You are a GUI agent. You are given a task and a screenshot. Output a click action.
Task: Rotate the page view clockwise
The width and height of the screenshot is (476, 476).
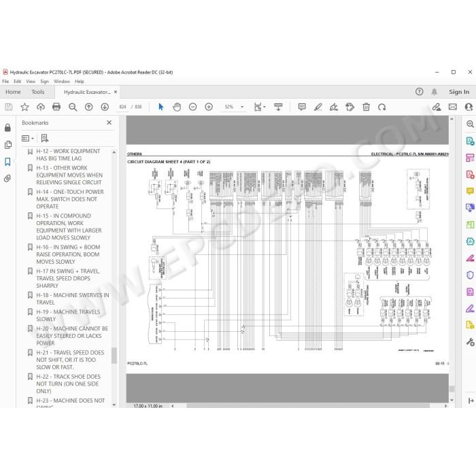(x=382, y=107)
